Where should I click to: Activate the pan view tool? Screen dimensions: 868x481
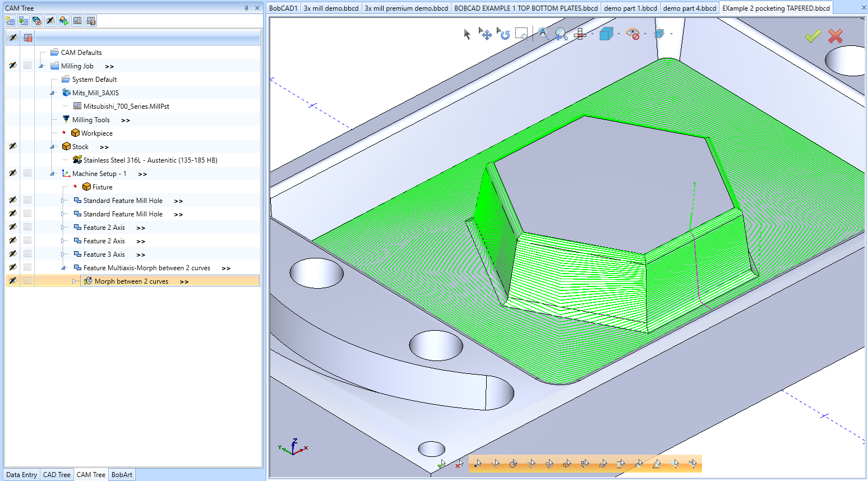tap(486, 35)
